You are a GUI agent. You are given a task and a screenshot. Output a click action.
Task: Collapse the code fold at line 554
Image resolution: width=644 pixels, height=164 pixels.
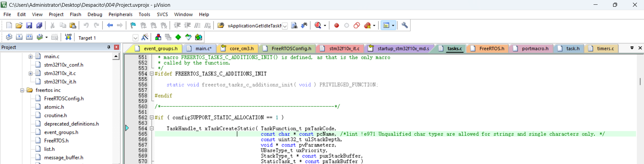151,74
